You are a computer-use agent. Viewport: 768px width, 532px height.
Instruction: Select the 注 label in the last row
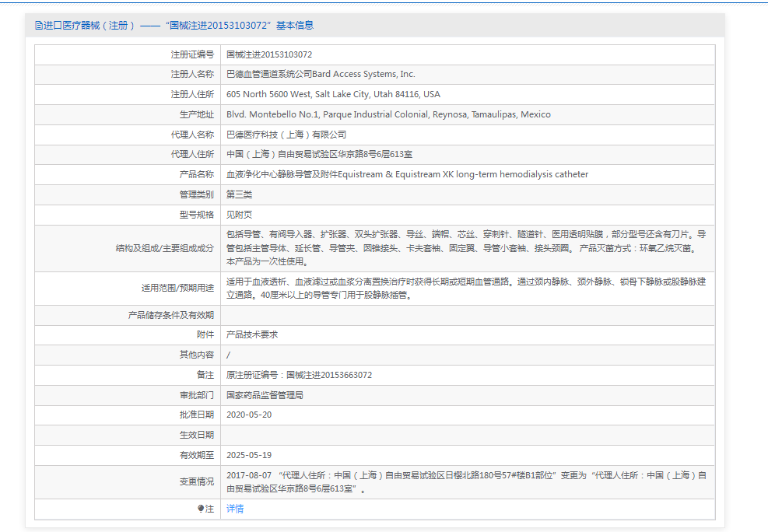coord(209,509)
